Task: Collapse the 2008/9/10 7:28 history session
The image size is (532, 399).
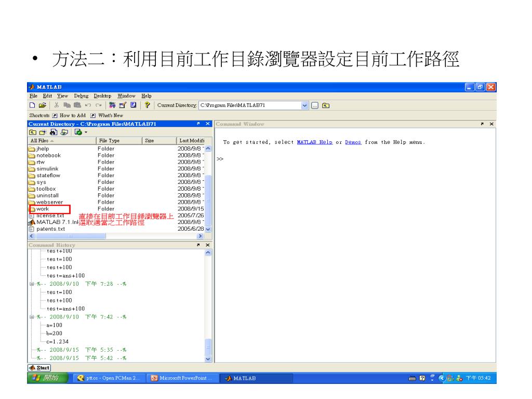Action: (32, 284)
